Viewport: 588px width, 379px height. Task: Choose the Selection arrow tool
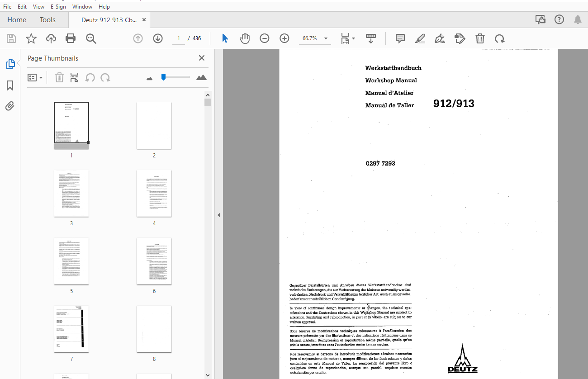click(x=225, y=38)
